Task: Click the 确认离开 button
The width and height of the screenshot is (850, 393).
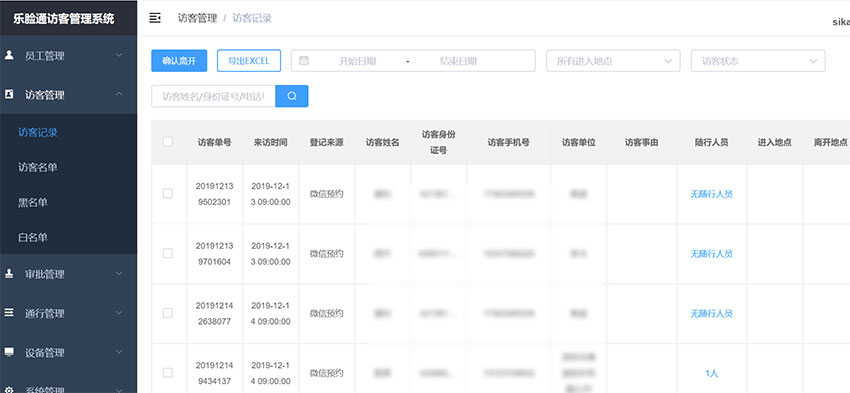Action: tap(179, 61)
